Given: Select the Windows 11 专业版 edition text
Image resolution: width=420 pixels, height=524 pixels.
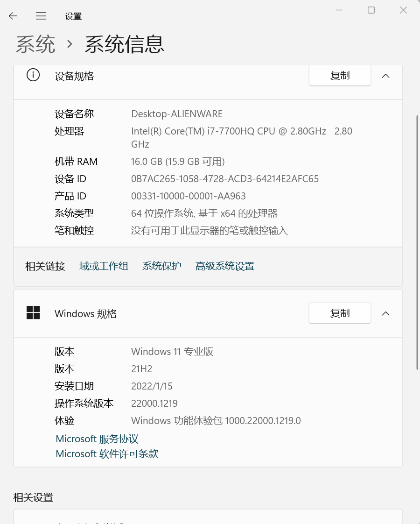Looking at the screenshot, I should pyautogui.click(x=172, y=352).
